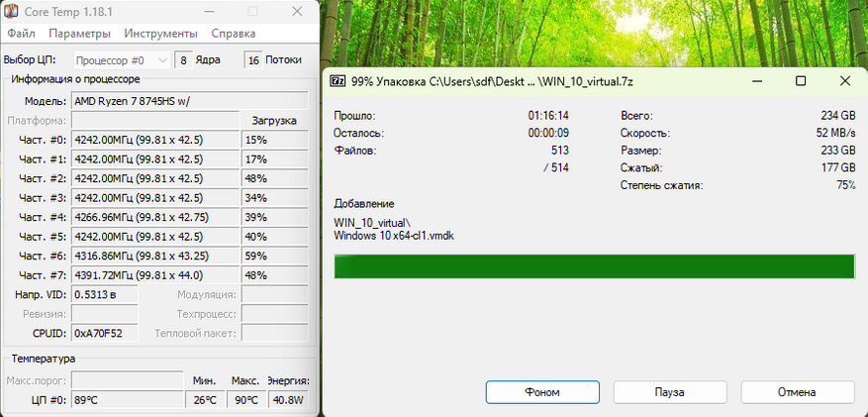Screen dimensions: 868x417
Task: Click the 59% load value for core #6
Action: pos(274,256)
